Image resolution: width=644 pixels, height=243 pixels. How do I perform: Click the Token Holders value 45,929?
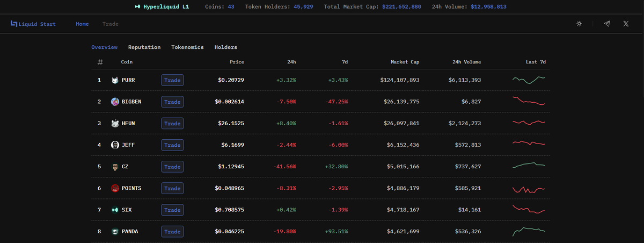303,7
